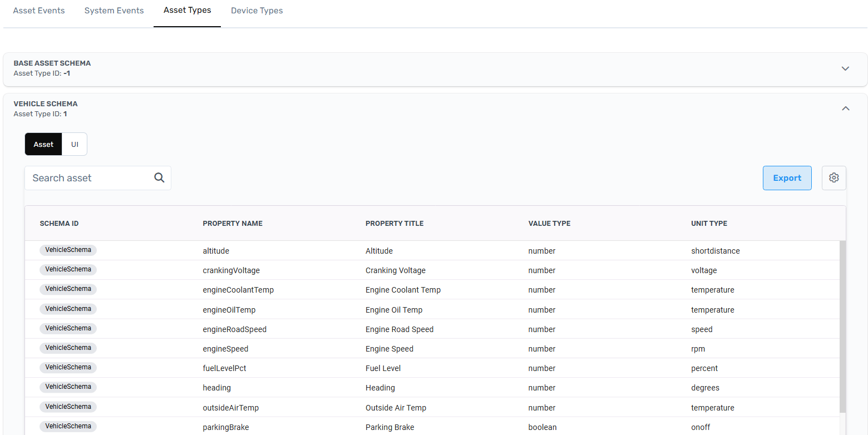Sort by Property Title column header
The height and width of the screenshot is (435, 868).
pos(394,224)
